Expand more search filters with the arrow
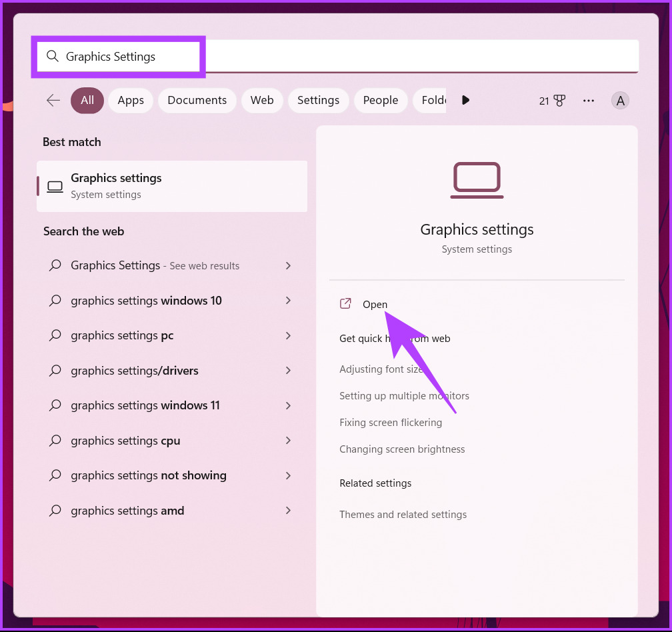 465,100
